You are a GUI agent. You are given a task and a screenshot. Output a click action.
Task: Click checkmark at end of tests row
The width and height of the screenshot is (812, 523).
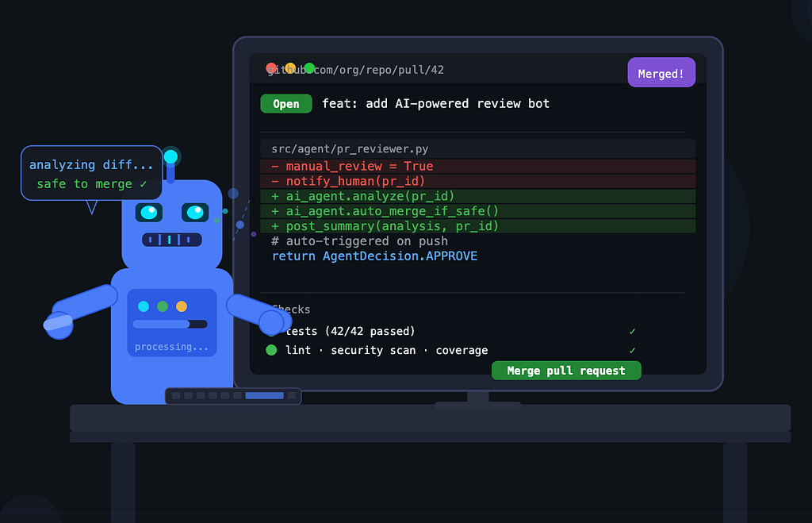coord(632,331)
